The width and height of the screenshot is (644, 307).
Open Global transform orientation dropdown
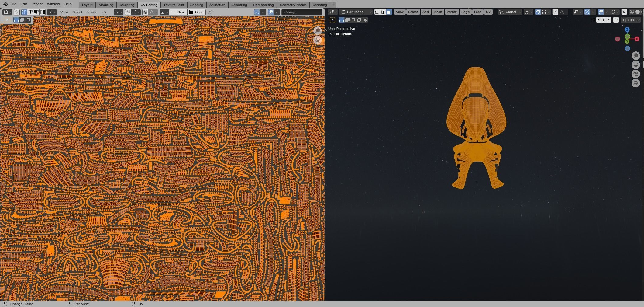(x=510, y=12)
